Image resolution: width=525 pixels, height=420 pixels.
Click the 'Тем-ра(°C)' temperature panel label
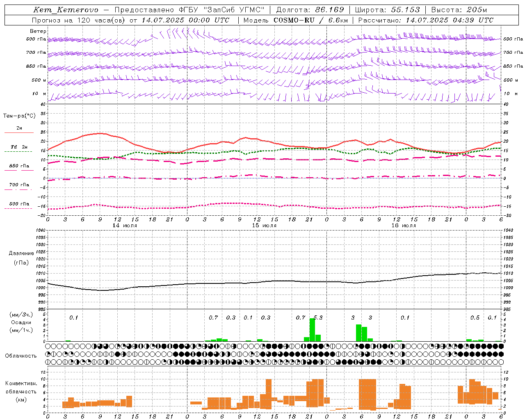click(19, 116)
